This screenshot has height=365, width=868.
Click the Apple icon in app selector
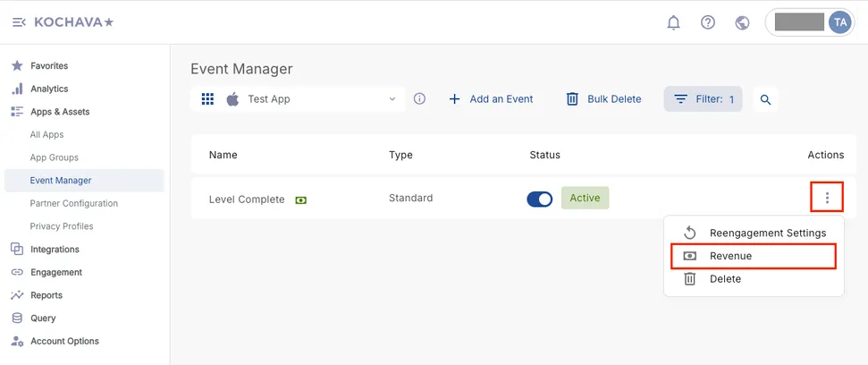[x=232, y=99]
